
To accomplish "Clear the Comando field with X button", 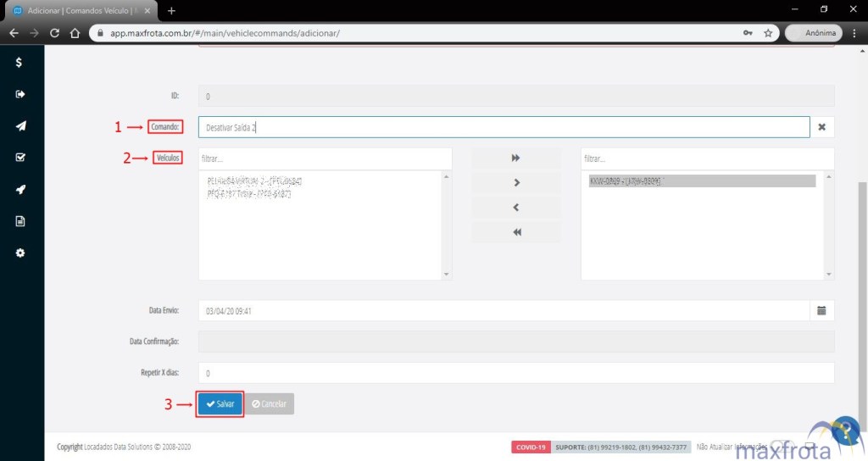I will tap(821, 127).
